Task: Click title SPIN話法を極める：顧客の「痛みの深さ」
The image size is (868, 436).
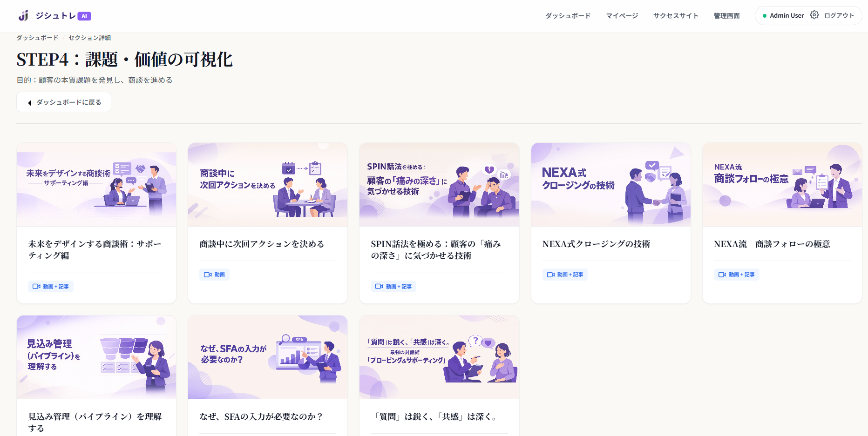Action: coord(436,250)
